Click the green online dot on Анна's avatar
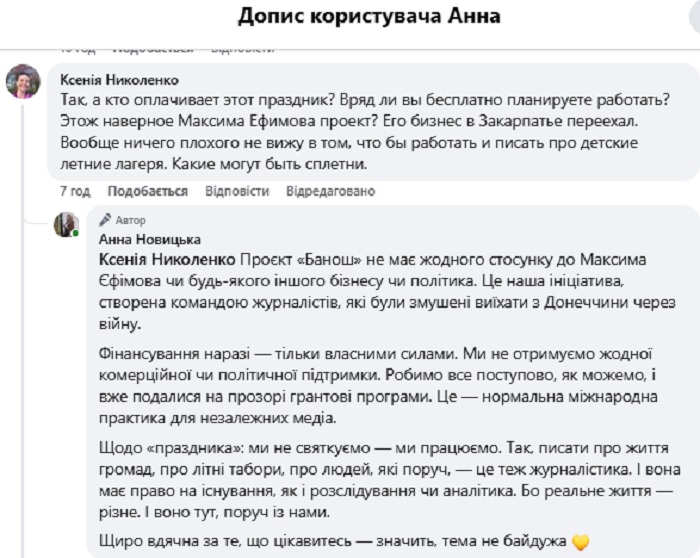The width and height of the screenshot is (700, 558). (x=76, y=233)
